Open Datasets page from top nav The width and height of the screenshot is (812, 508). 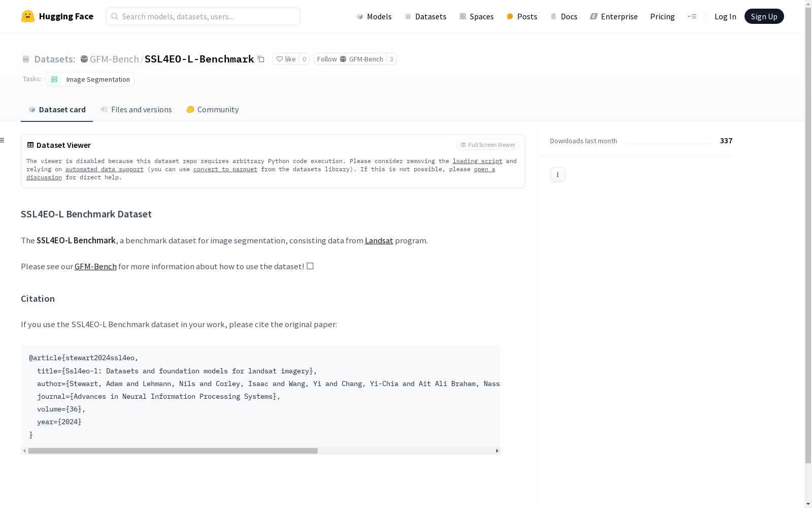pos(425,16)
